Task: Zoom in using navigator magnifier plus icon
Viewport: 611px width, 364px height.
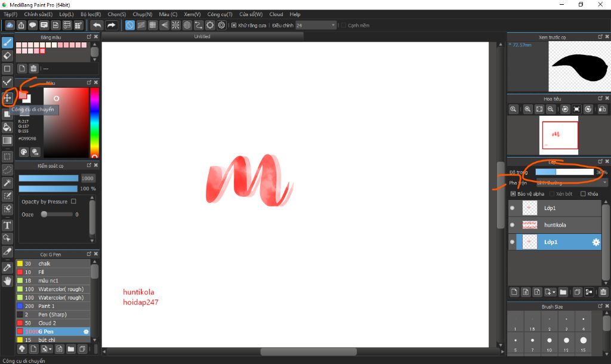Action: click(527, 110)
